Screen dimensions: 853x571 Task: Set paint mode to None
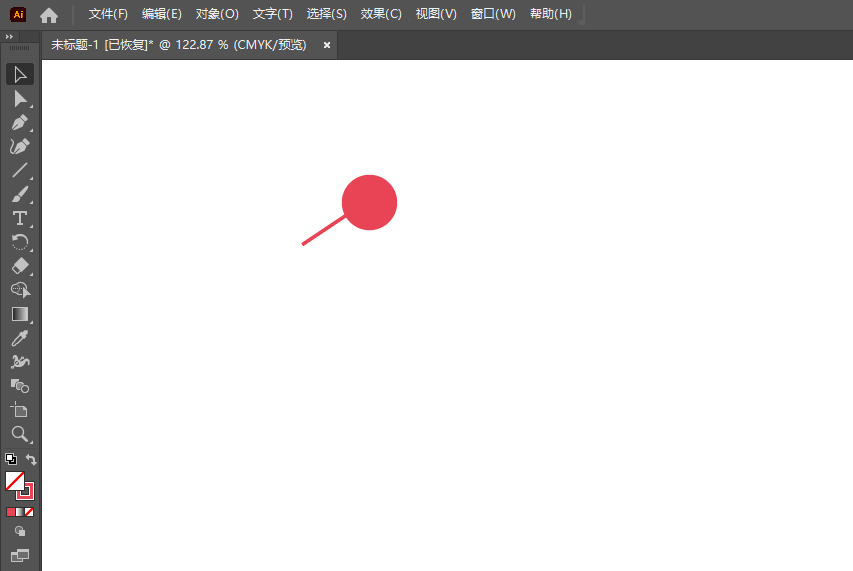(29, 512)
